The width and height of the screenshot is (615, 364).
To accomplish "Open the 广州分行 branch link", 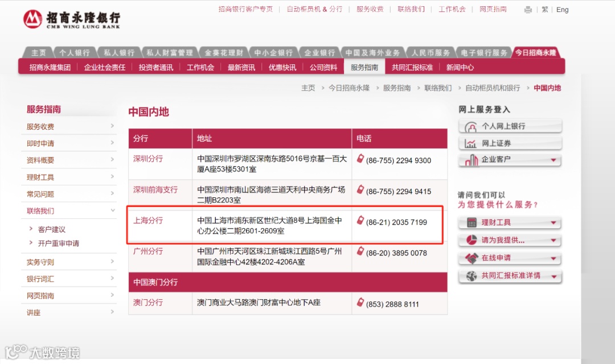I will click(148, 251).
